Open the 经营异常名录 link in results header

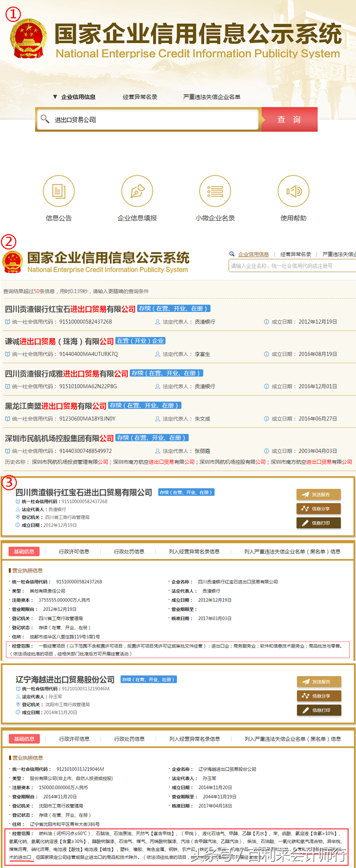pos(295,254)
